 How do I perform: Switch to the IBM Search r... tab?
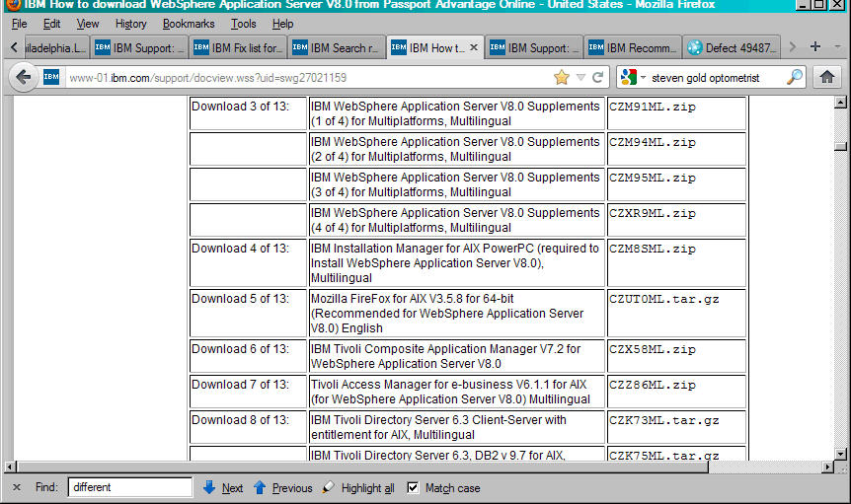click(337, 47)
